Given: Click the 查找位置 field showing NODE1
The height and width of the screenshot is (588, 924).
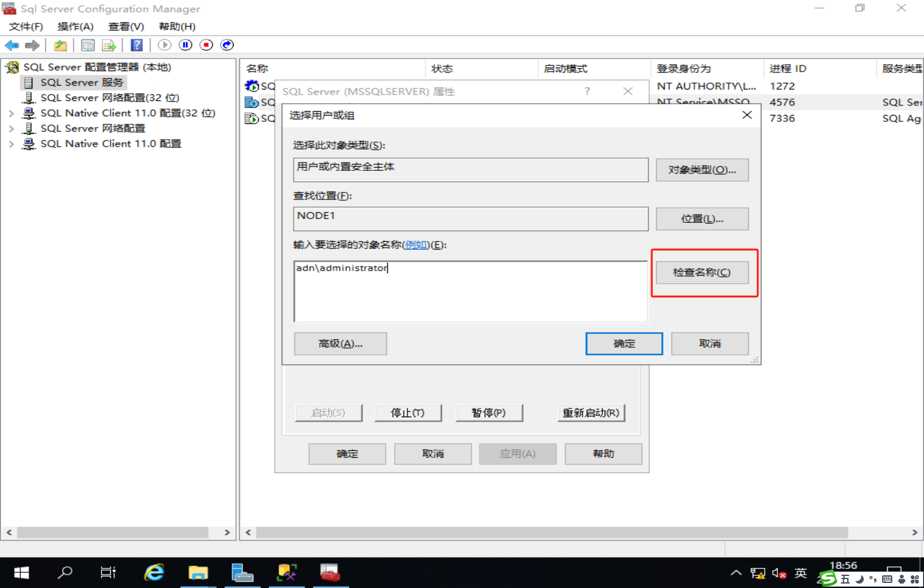Looking at the screenshot, I should pos(470,219).
